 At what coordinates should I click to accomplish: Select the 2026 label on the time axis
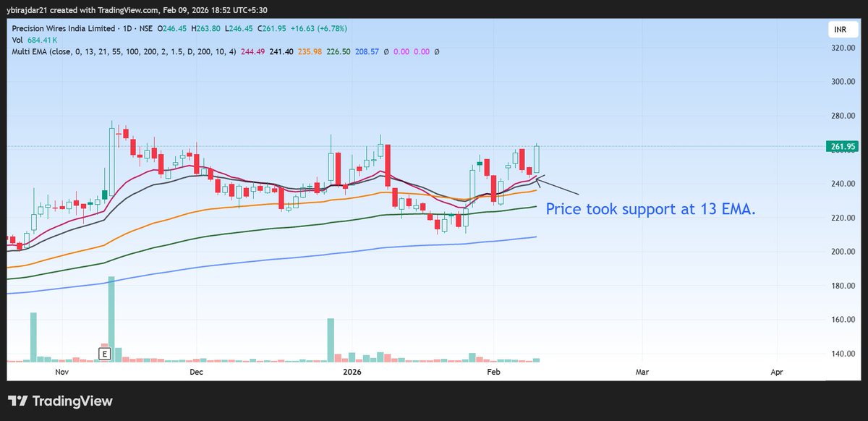(x=352, y=372)
